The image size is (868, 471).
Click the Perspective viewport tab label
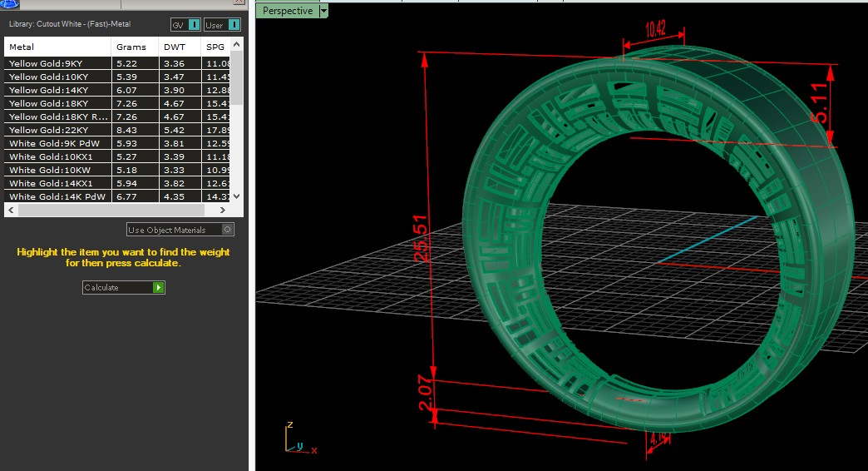[x=288, y=11]
